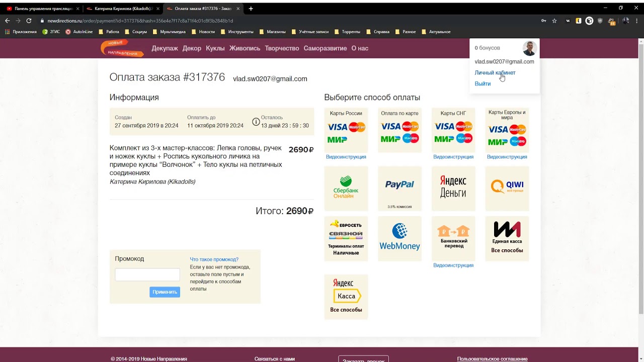Viewport: 644px width, 362px height.
Task: Open the extension with orange 11 badge
Action: click(x=611, y=21)
